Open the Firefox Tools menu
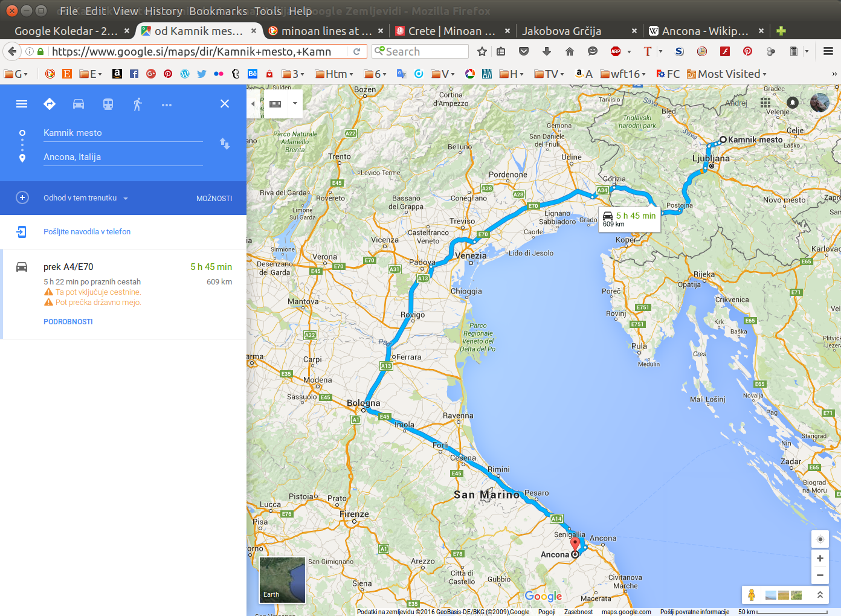Image resolution: width=841 pixels, height=616 pixels. (x=267, y=11)
